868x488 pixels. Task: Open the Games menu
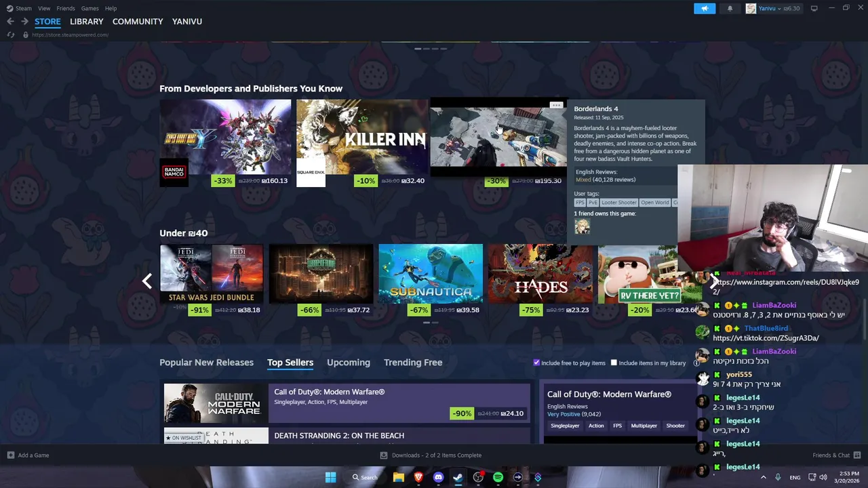pos(90,8)
